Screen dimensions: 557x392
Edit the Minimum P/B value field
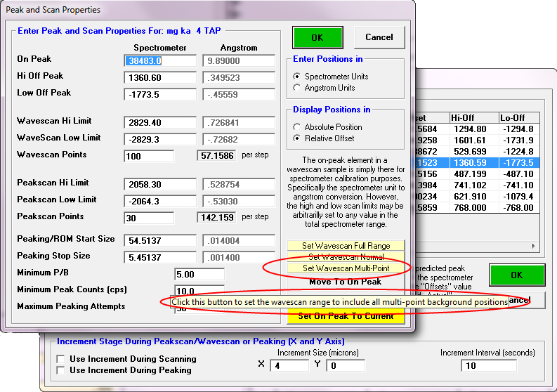[x=199, y=274]
